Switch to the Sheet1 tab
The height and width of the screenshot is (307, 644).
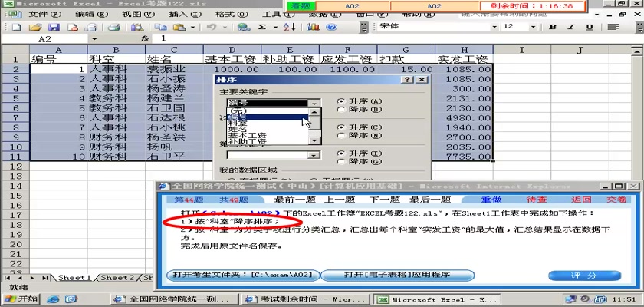point(74,278)
